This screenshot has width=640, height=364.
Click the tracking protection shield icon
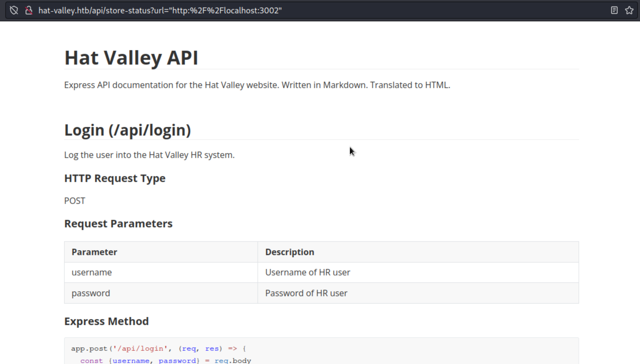14,10
